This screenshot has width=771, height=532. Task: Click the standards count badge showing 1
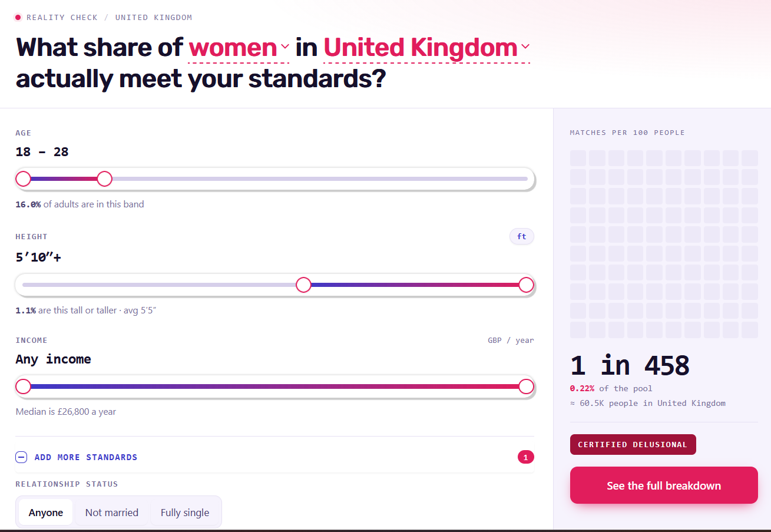(x=525, y=457)
